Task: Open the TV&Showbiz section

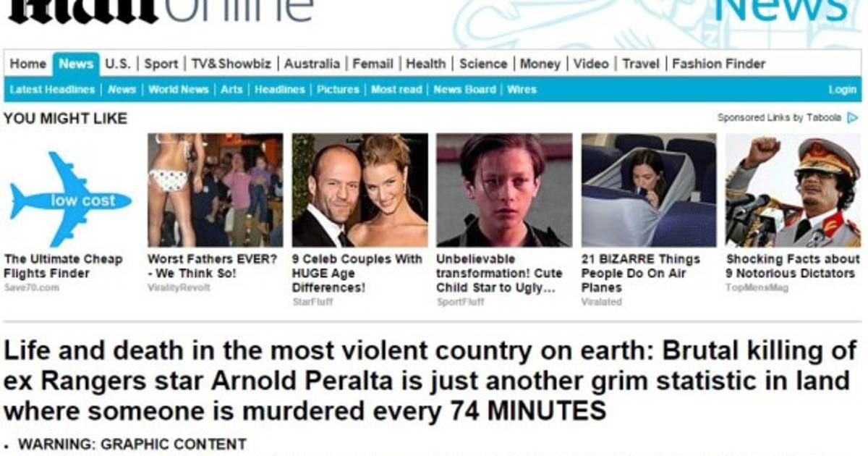Action: [231, 64]
